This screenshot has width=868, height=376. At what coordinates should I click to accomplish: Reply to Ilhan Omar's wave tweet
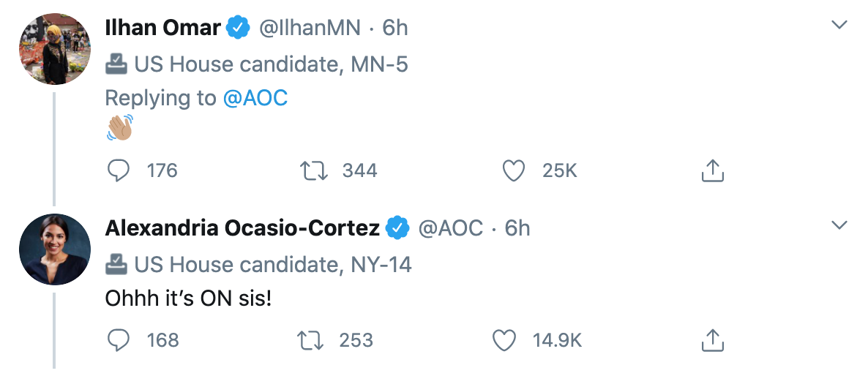coord(119,170)
